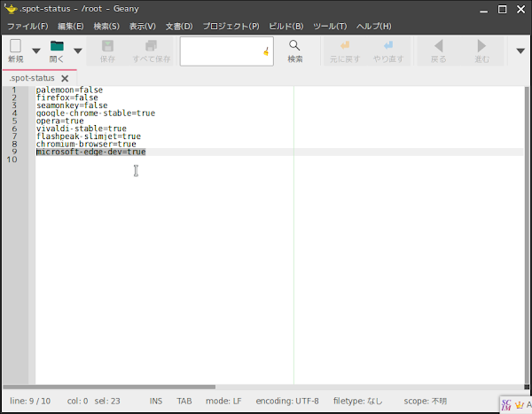
Task: Close the .spot-status tab
Action: [x=65, y=78]
